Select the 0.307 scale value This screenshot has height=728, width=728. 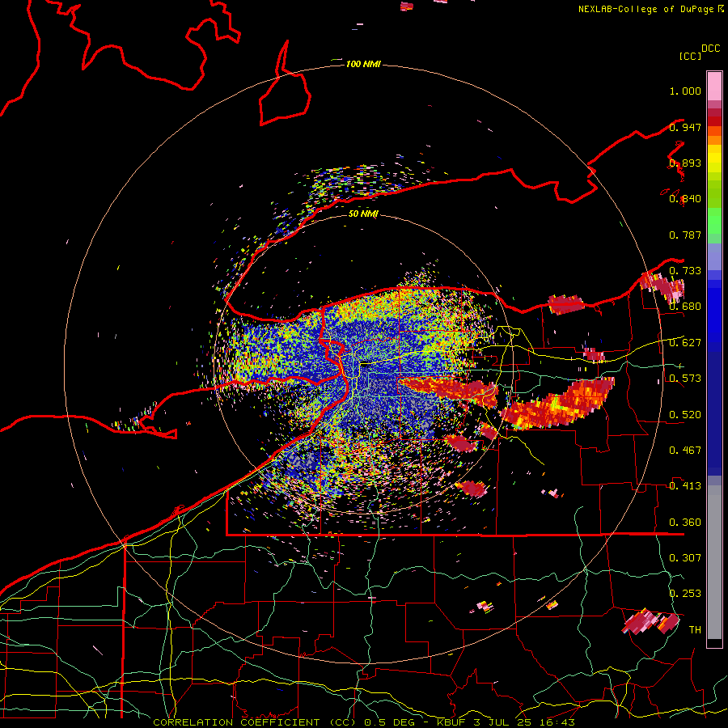[x=685, y=557]
